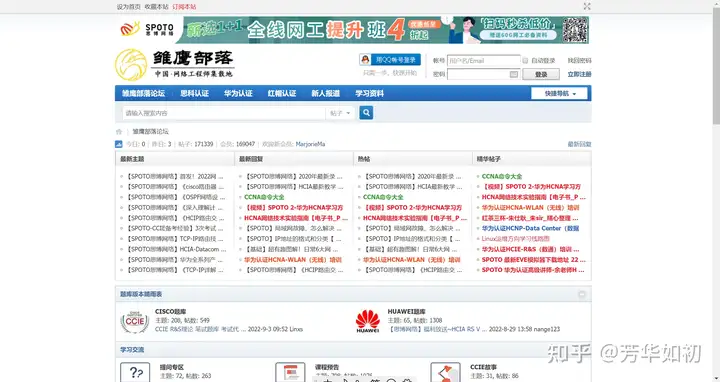Click the keyboard icon in password field
Screen dimensions: 720x382
514,74
